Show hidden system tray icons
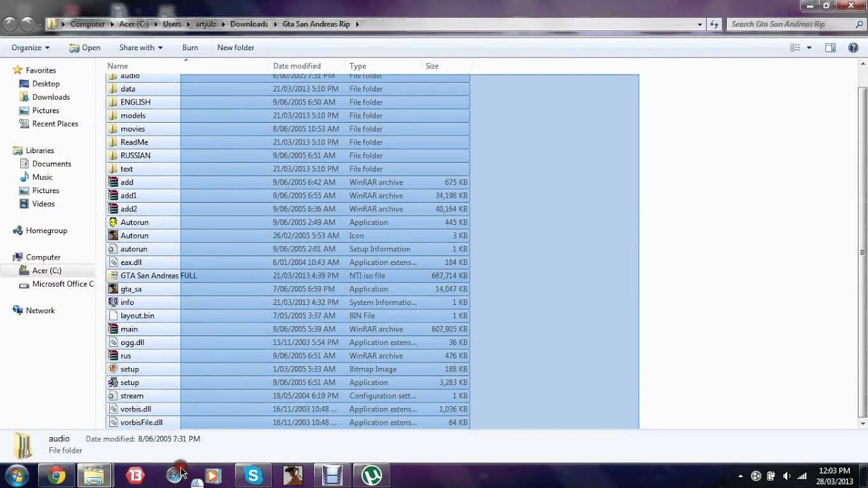The height and width of the screenshot is (488, 868). point(740,476)
